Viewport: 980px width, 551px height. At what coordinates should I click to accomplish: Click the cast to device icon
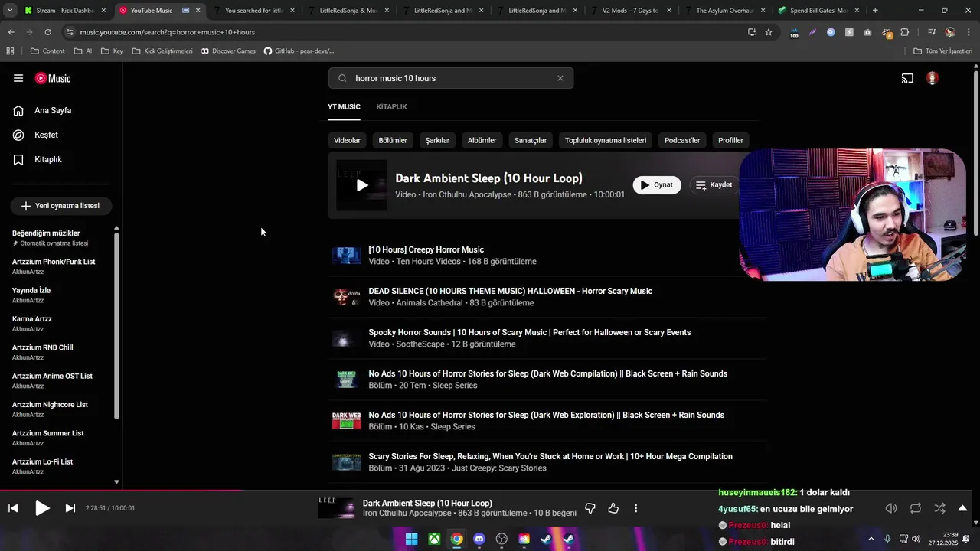point(907,78)
